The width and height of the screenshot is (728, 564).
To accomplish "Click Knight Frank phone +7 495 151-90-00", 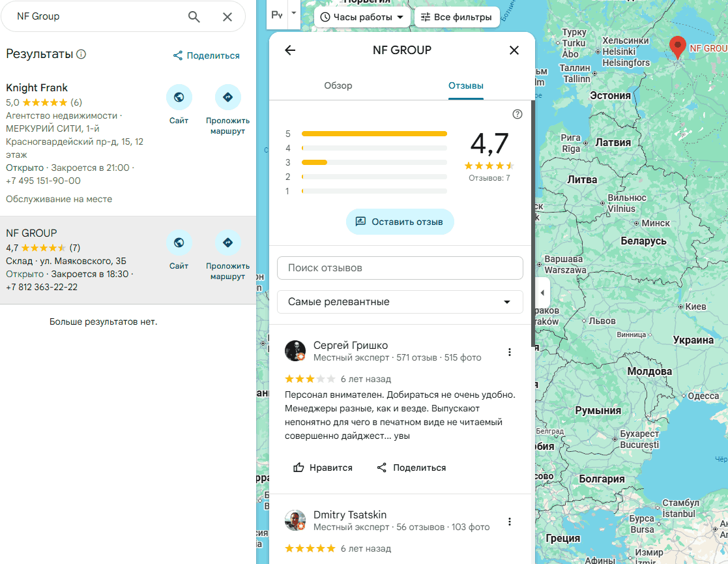I will pos(43,181).
